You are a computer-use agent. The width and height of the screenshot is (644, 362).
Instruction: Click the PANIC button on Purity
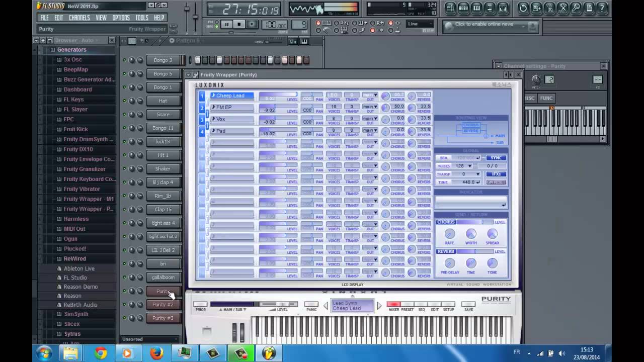pyautogui.click(x=311, y=304)
